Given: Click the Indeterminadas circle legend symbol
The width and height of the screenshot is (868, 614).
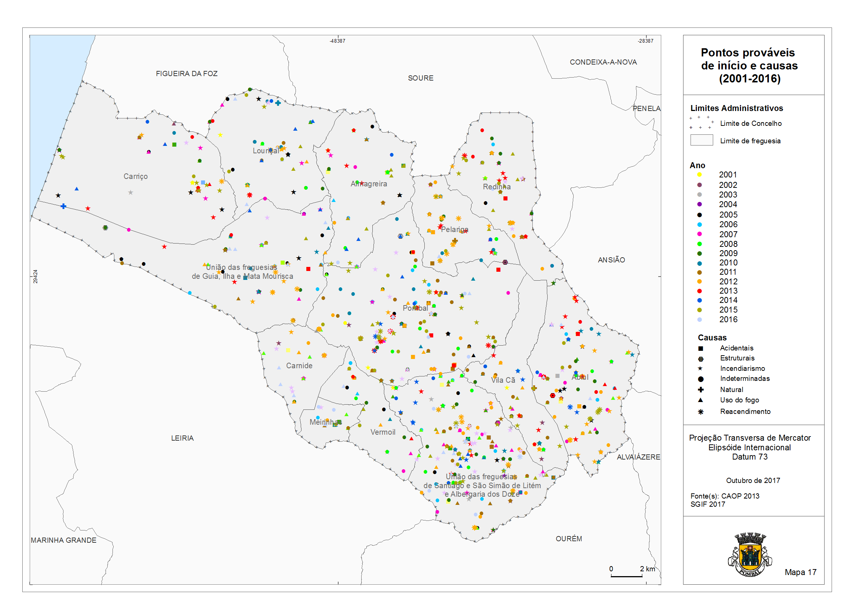Looking at the screenshot, I should [x=701, y=379].
